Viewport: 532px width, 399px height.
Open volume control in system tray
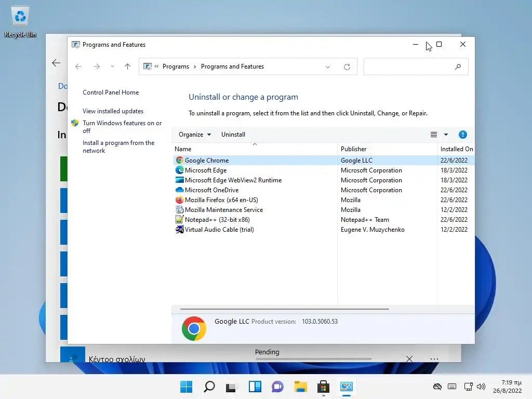[481, 387]
